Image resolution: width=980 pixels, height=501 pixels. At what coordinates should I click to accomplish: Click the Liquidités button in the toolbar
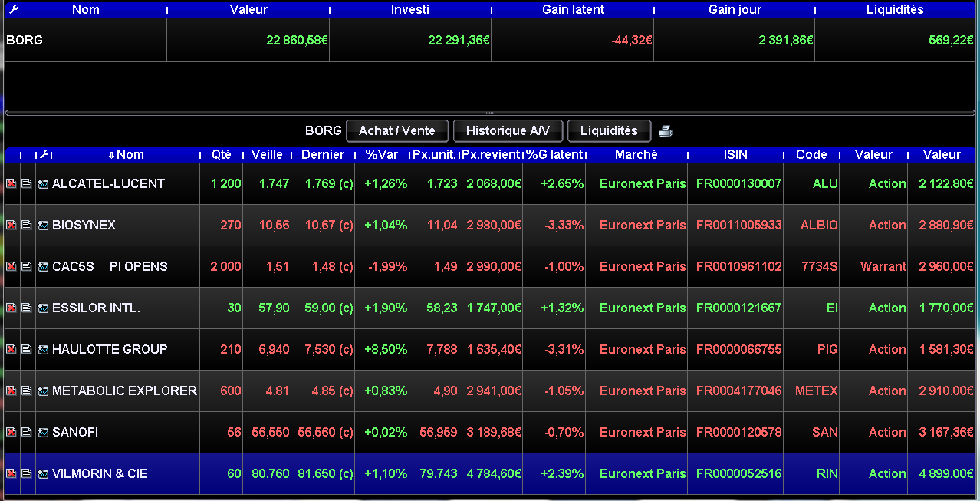pyautogui.click(x=609, y=131)
